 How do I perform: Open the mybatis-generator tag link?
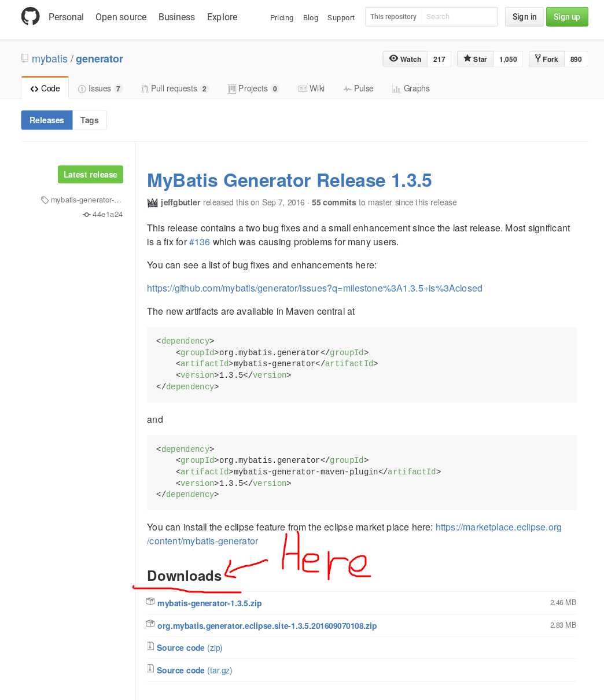[x=86, y=200]
